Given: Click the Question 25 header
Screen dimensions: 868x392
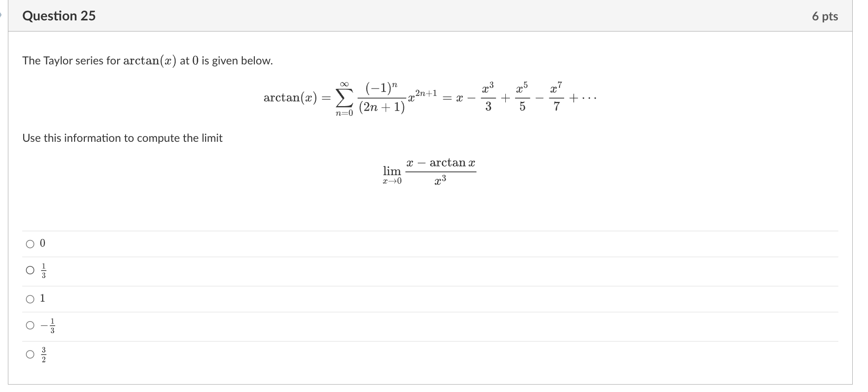Looking at the screenshot, I should click(x=59, y=16).
